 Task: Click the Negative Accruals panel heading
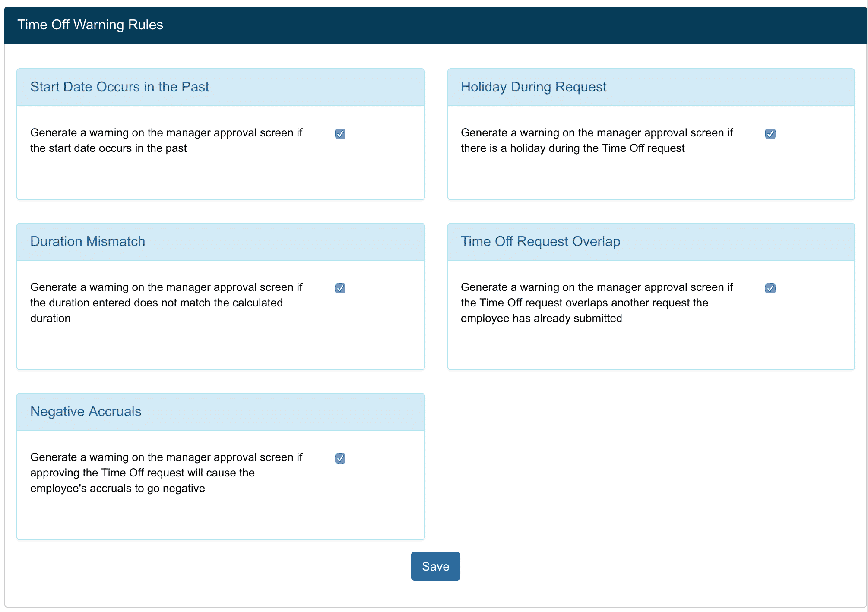pos(86,412)
